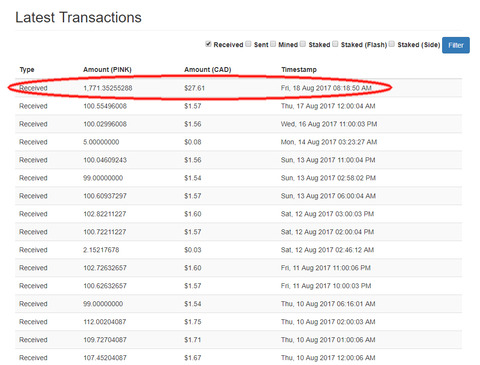Screen dimensions: 480x365
Task: Click the blue Filter button
Action: 456,45
